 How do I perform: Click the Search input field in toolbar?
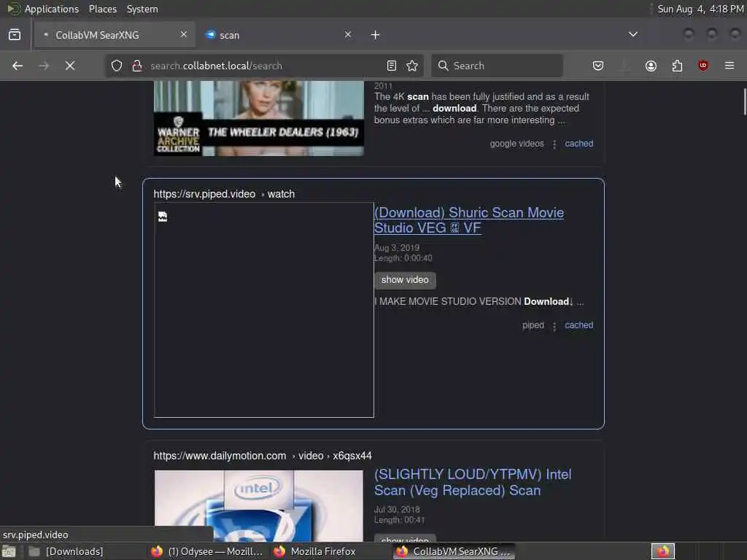[497, 66]
